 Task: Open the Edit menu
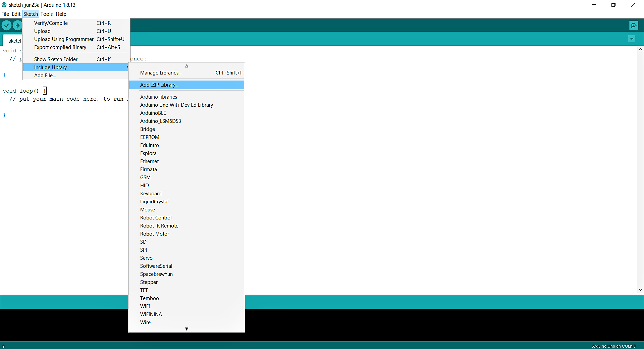click(16, 14)
